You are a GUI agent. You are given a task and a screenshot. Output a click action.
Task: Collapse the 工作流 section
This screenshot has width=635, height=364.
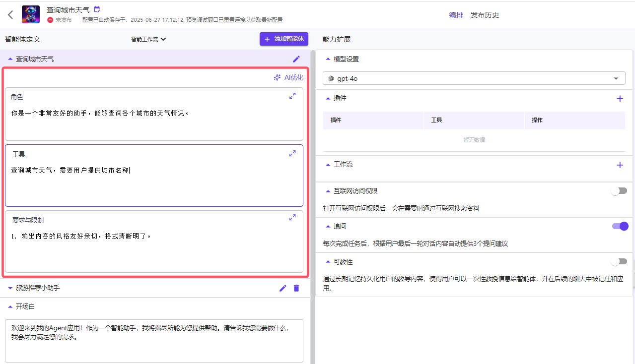328,165
